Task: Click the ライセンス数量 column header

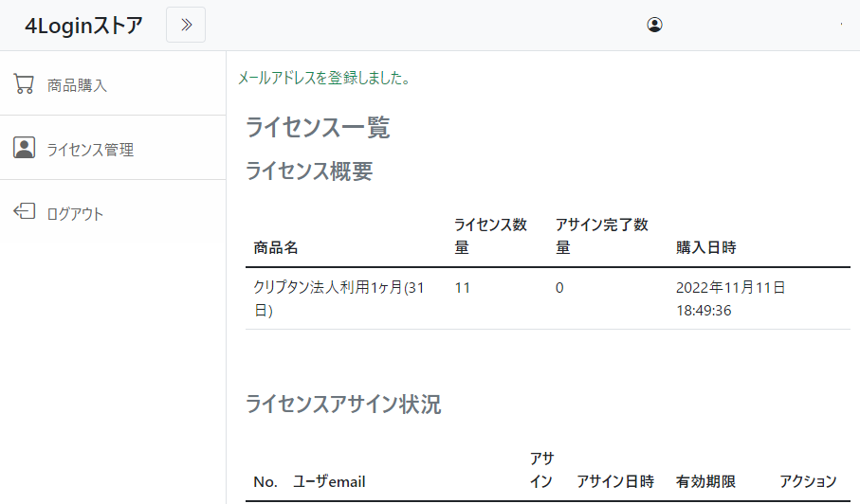Action: tap(490, 236)
